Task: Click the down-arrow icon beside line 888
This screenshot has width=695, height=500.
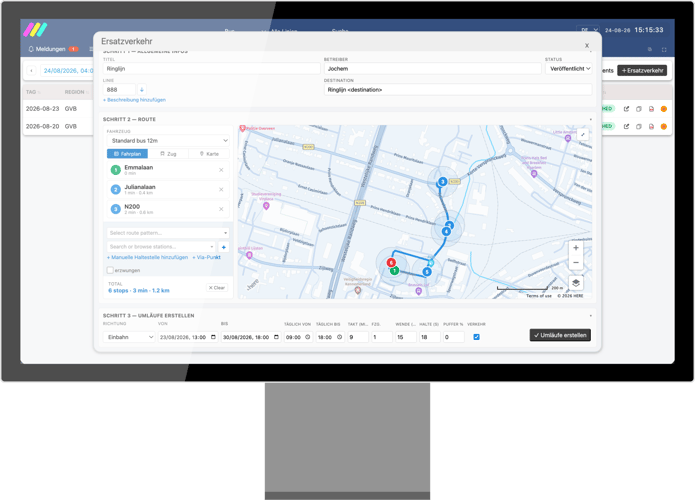Action: (x=141, y=90)
